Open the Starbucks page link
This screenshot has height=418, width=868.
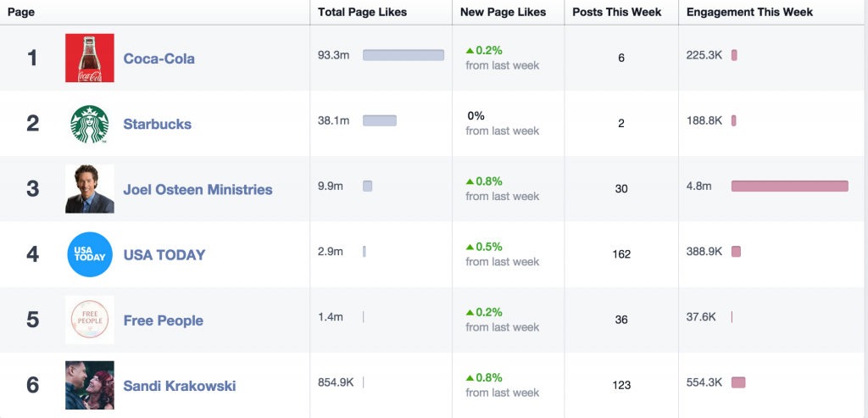(157, 124)
